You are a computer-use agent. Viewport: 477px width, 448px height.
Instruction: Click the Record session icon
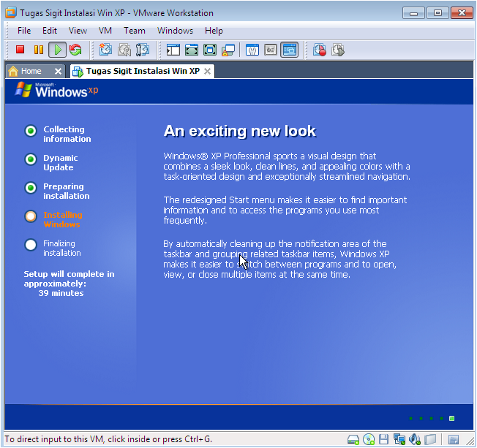pos(320,50)
